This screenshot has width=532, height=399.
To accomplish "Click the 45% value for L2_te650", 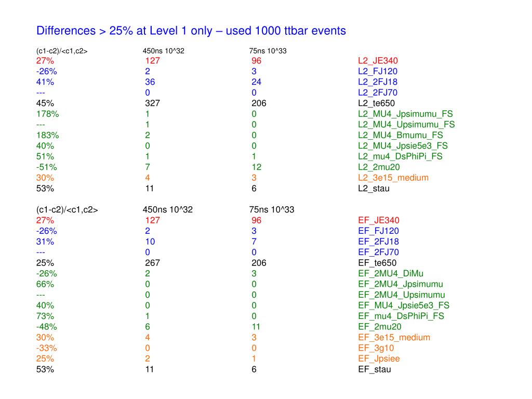I will 45,103.
